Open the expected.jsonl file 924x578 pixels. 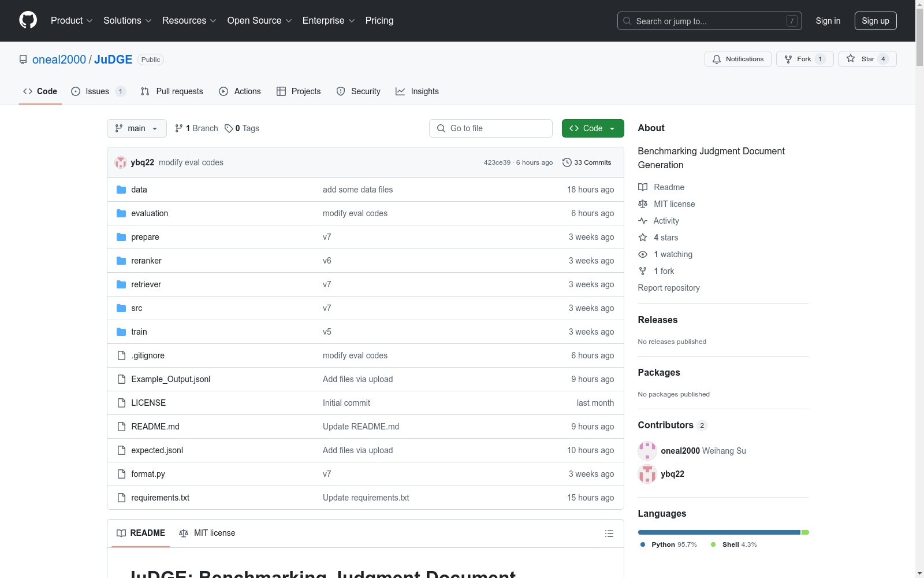tap(157, 450)
